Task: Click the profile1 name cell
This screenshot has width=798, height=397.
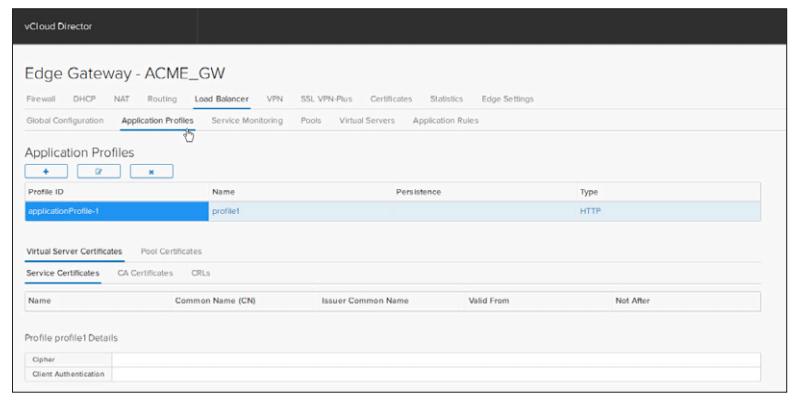Action: click(x=301, y=211)
